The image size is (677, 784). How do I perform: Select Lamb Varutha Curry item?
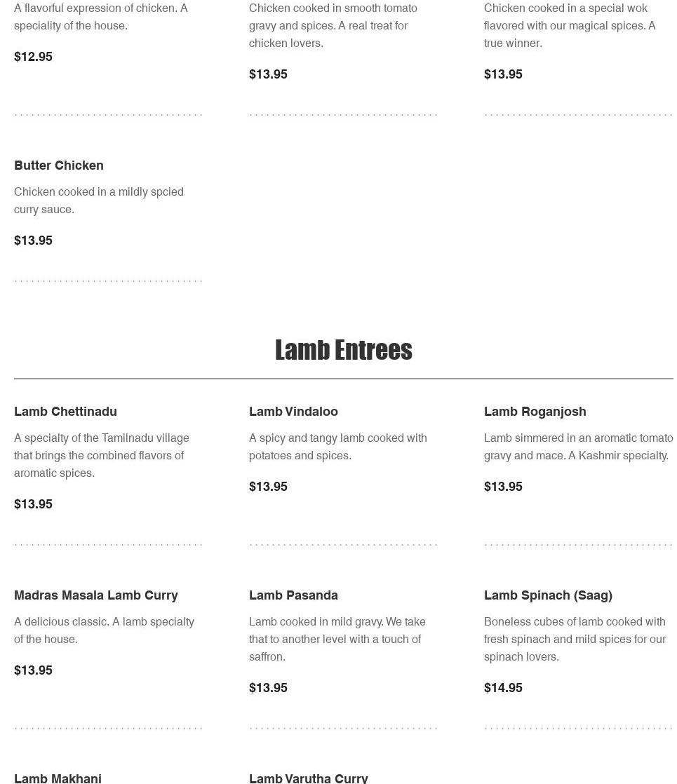tap(308, 778)
